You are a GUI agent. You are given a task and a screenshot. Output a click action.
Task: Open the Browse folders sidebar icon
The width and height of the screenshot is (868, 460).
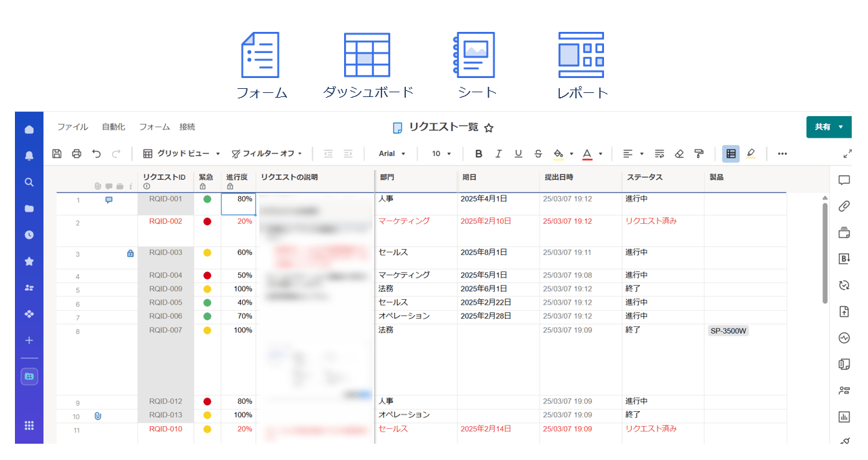[28, 208]
